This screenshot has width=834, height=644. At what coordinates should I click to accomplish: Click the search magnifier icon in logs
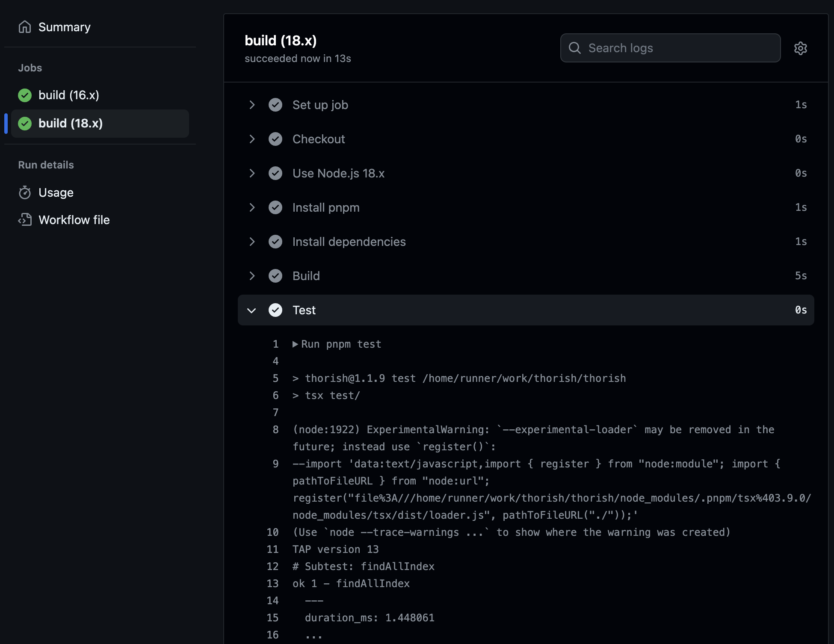(574, 47)
